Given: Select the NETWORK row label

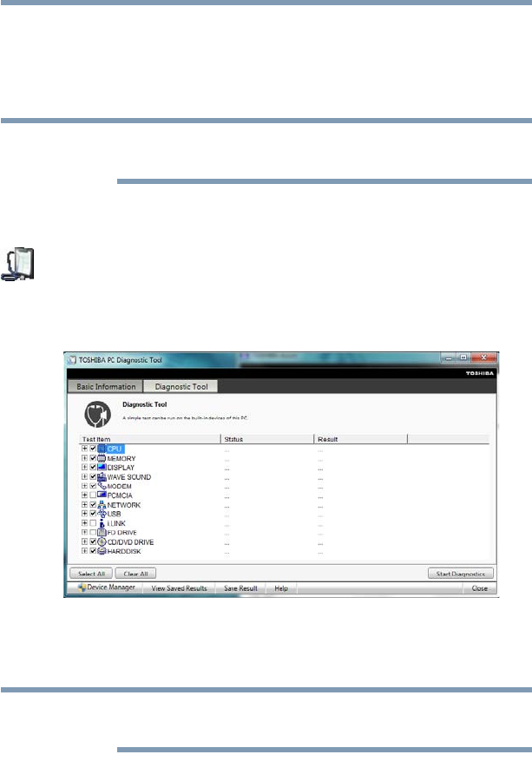Looking at the screenshot, I should point(124,505).
